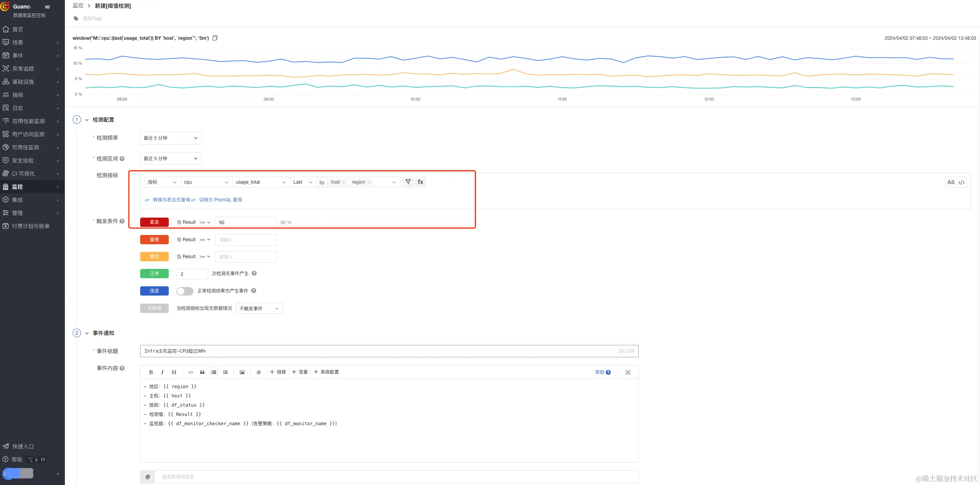Click the code view icon beside AS
980x485 pixels.
tap(961, 183)
